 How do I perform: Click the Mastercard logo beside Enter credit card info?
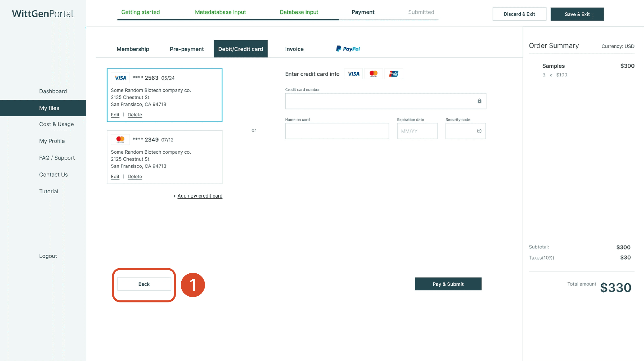[x=373, y=74]
